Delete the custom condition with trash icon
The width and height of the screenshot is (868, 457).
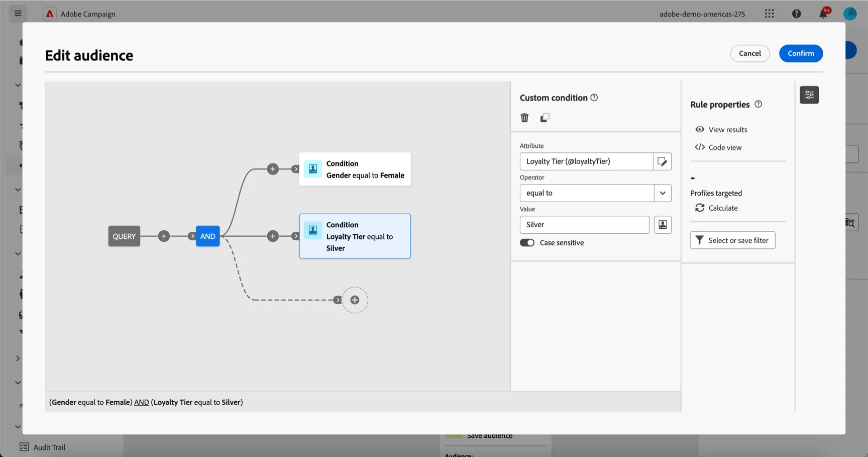524,118
